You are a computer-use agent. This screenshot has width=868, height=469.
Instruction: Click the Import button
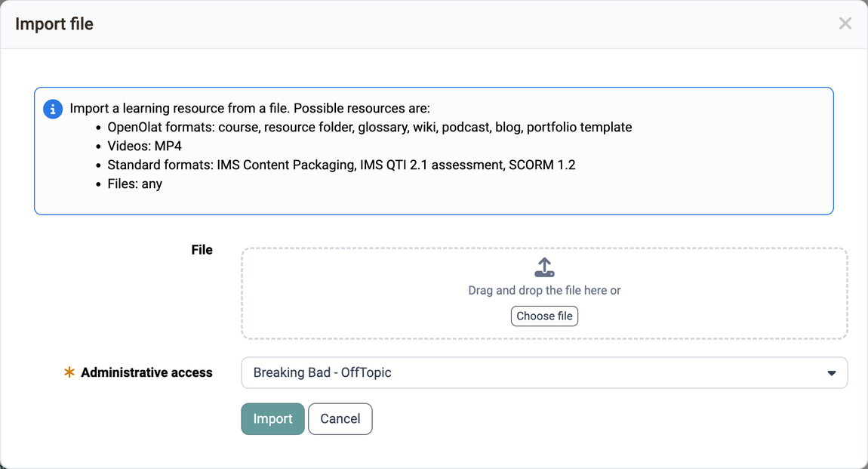pos(272,418)
